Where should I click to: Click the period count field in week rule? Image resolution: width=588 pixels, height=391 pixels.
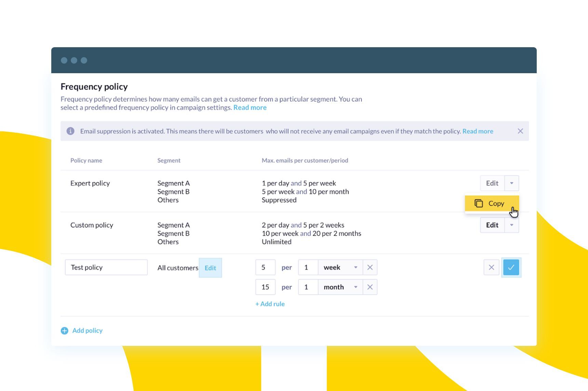[x=308, y=267]
